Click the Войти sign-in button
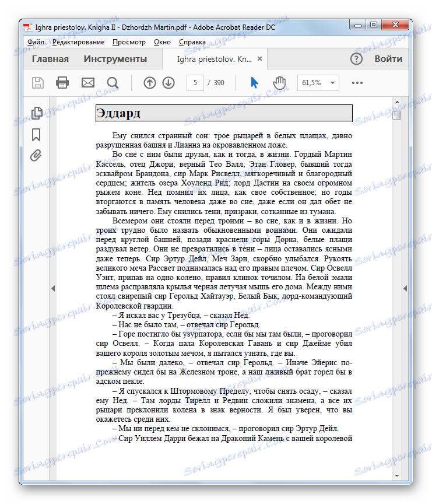The image size is (432, 504). pyautogui.click(x=388, y=59)
